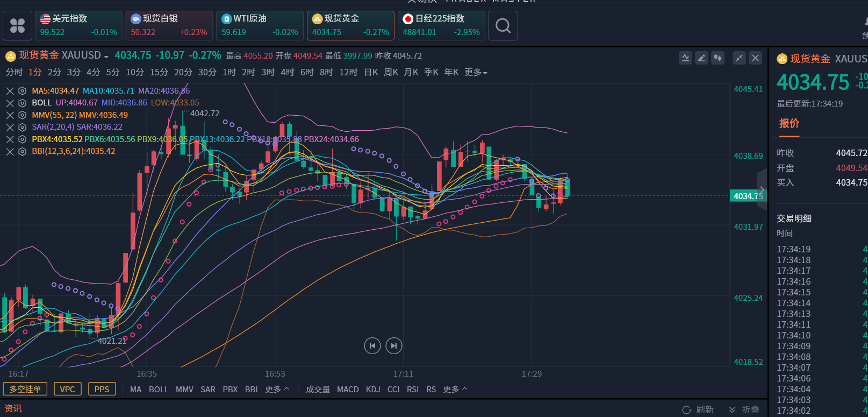Open settings gear for BOLL indicator
The width and height of the screenshot is (868, 417).
point(23,103)
